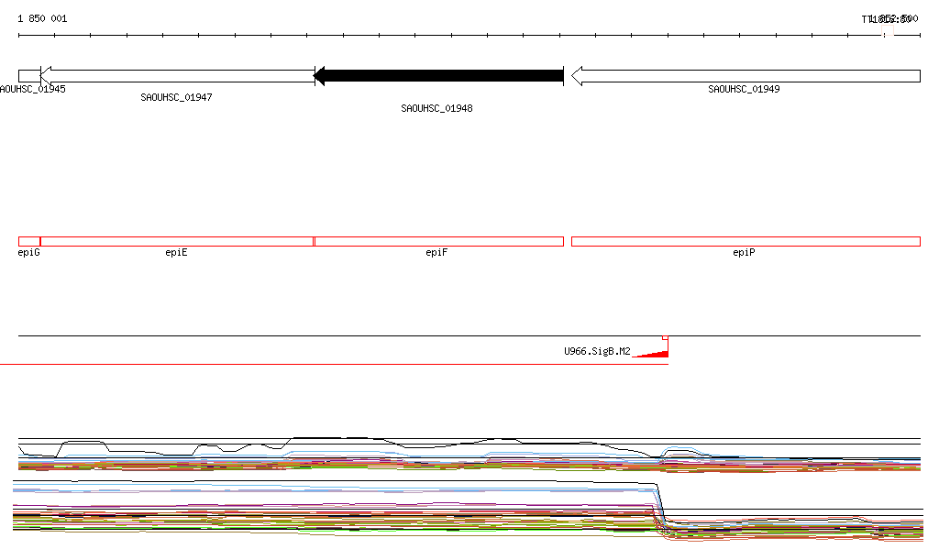939x560 pixels.
Task: Select the SAOUHSC_01948 black gene arrow
Action: pos(439,76)
